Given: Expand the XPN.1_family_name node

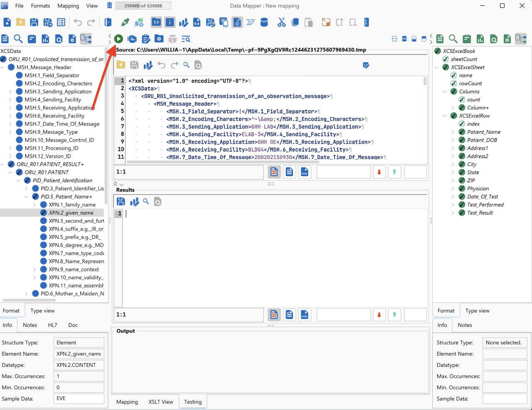Looking at the screenshot, I should coord(34,205).
